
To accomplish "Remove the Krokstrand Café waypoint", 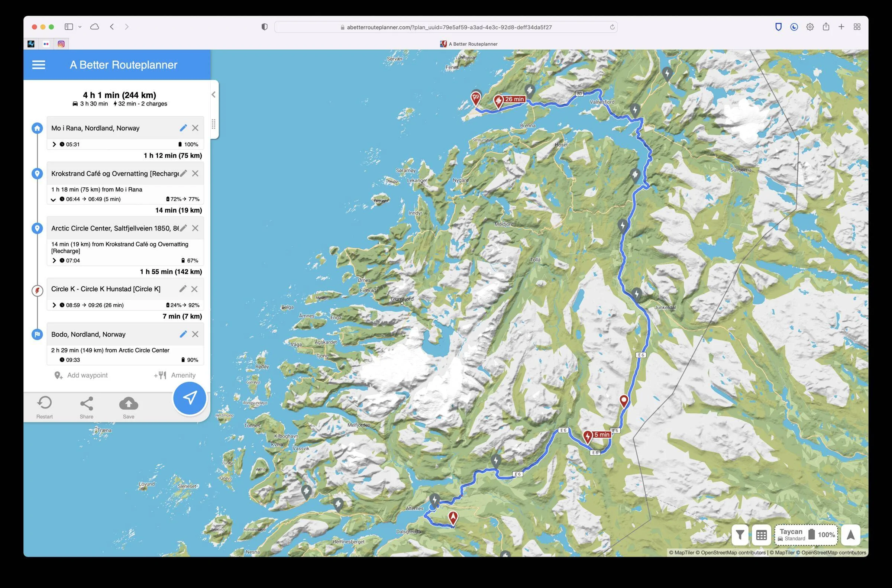I will 195,173.
